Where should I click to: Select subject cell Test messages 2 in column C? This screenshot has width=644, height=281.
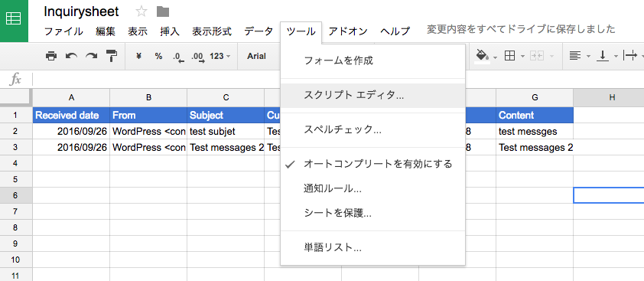(226, 147)
